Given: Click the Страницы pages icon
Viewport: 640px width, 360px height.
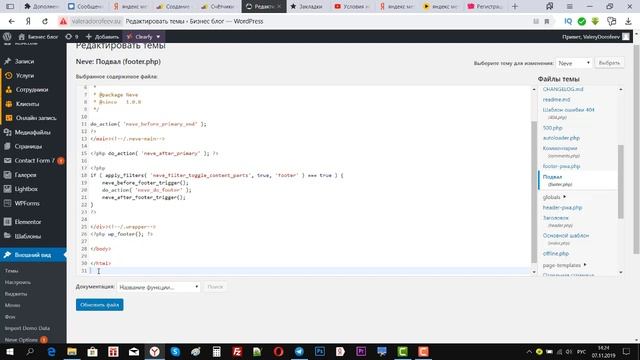Looking at the screenshot, I should tap(7, 146).
